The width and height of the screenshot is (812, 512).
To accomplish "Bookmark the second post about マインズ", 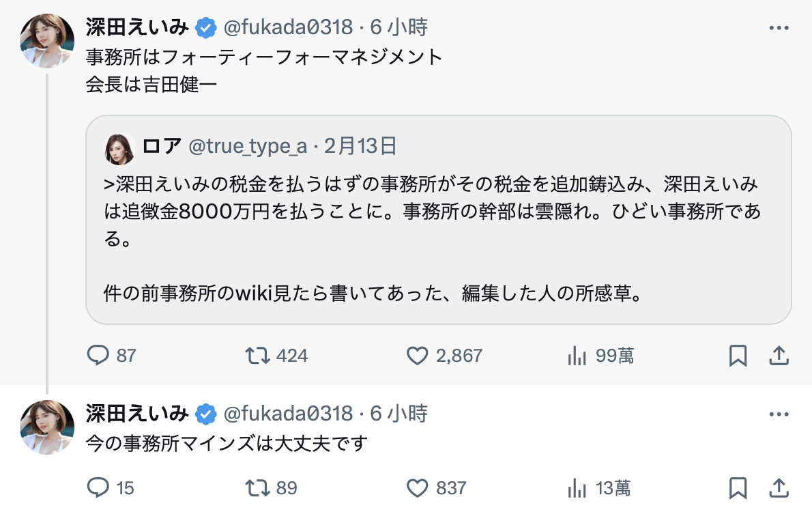I will pos(738,488).
